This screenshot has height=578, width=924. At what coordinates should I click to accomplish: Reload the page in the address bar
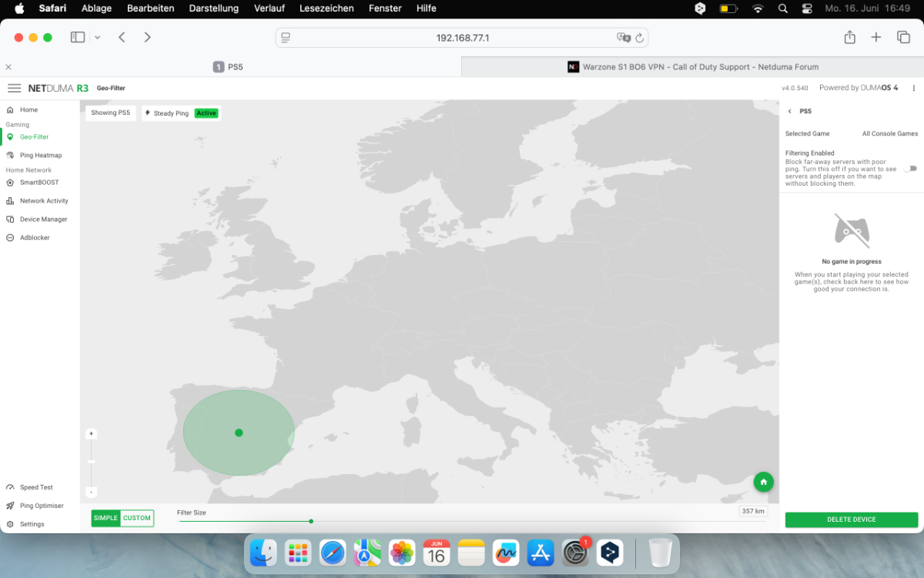(x=639, y=38)
